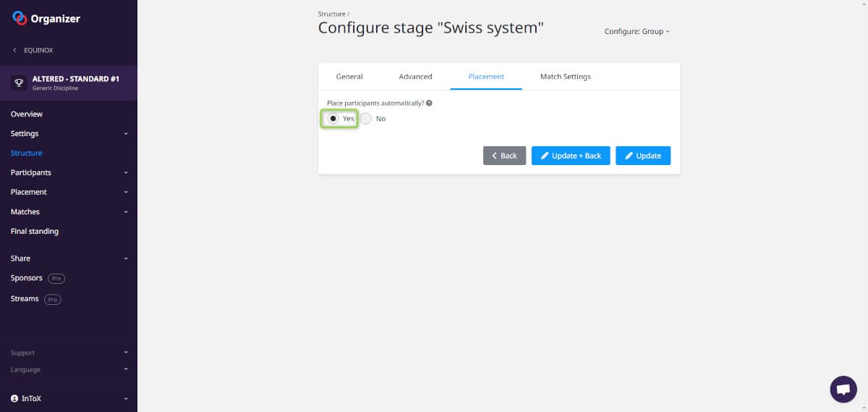The height and width of the screenshot is (412, 868).
Task: Switch to the Match Settings tab
Action: pyautogui.click(x=565, y=77)
